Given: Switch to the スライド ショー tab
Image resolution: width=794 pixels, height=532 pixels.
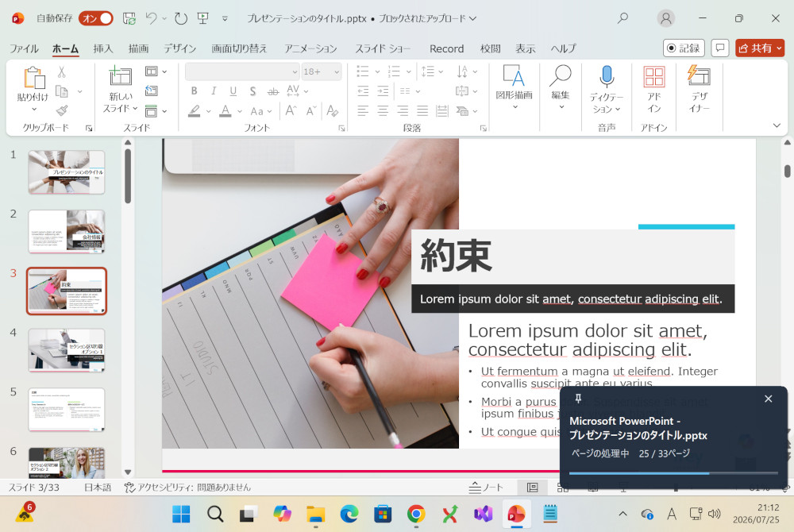Looking at the screenshot, I should (383, 48).
